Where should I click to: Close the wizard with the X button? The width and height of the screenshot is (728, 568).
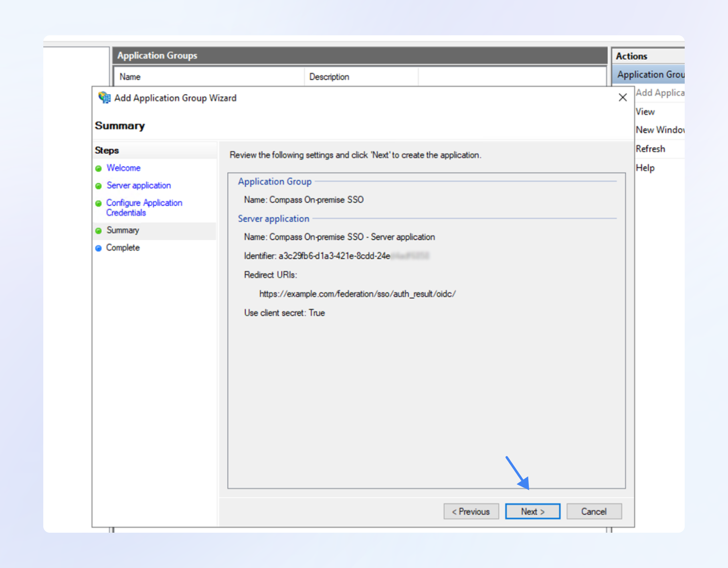622,97
